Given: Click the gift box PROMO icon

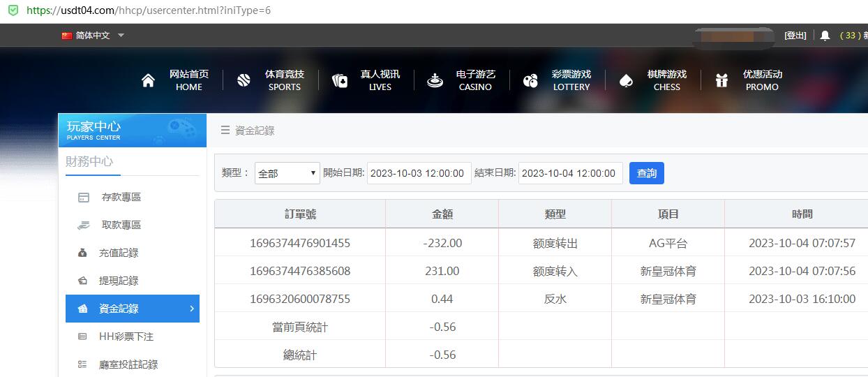Looking at the screenshot, I should pyautogui.click(x=722, y=80).
